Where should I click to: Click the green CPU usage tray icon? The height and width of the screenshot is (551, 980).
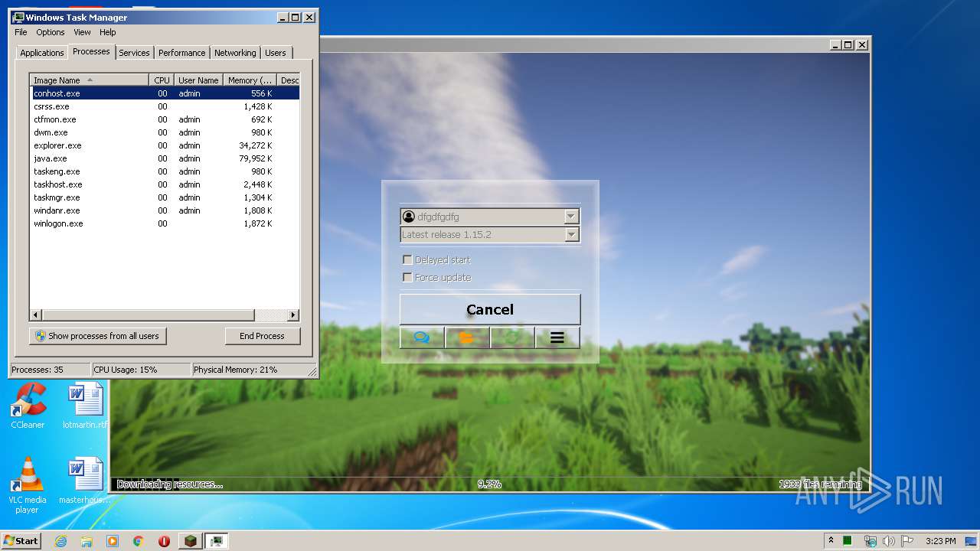point(848,541)
